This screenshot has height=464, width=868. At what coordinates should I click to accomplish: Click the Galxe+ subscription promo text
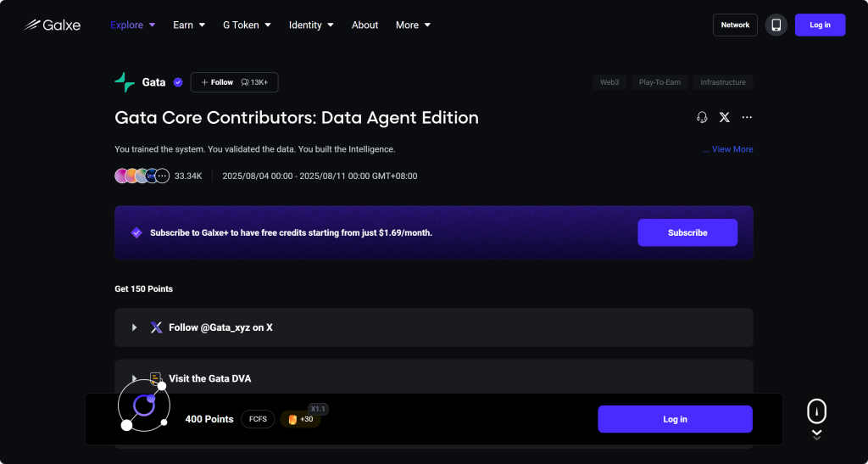tap(292, 233)
